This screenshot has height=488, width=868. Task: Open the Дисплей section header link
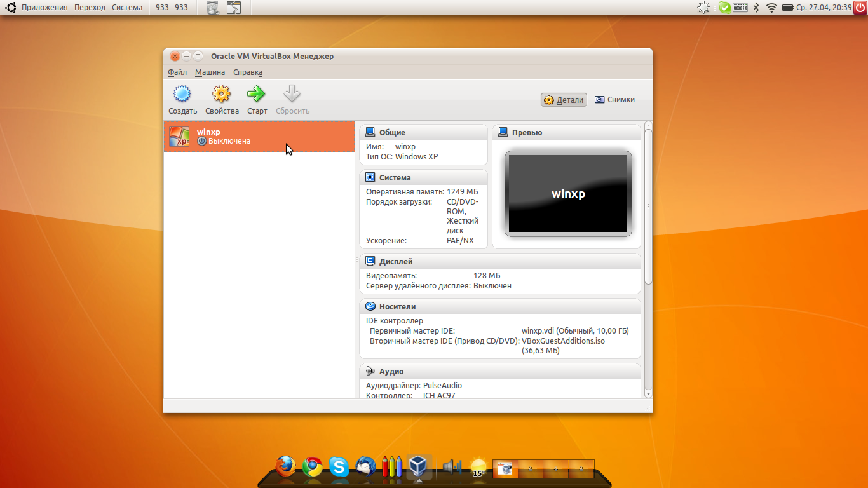[396, 262]
